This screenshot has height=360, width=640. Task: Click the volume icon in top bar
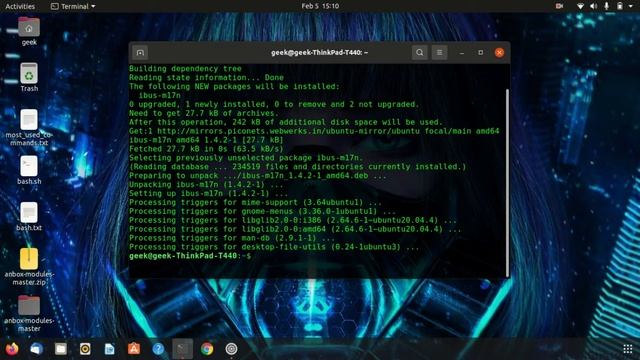(593, 6)
